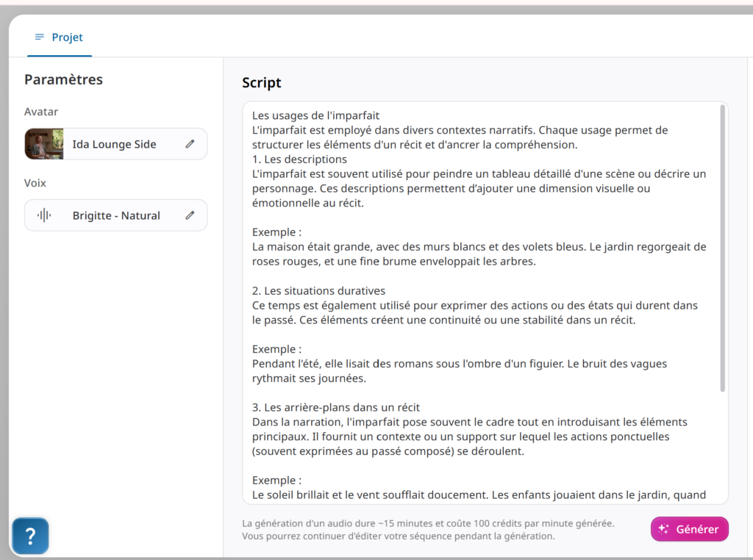The height and width of the screenshot is (560, 753).
Task: Click the "2. Les situations duratives" line in the script
Action: coord(318,291)
